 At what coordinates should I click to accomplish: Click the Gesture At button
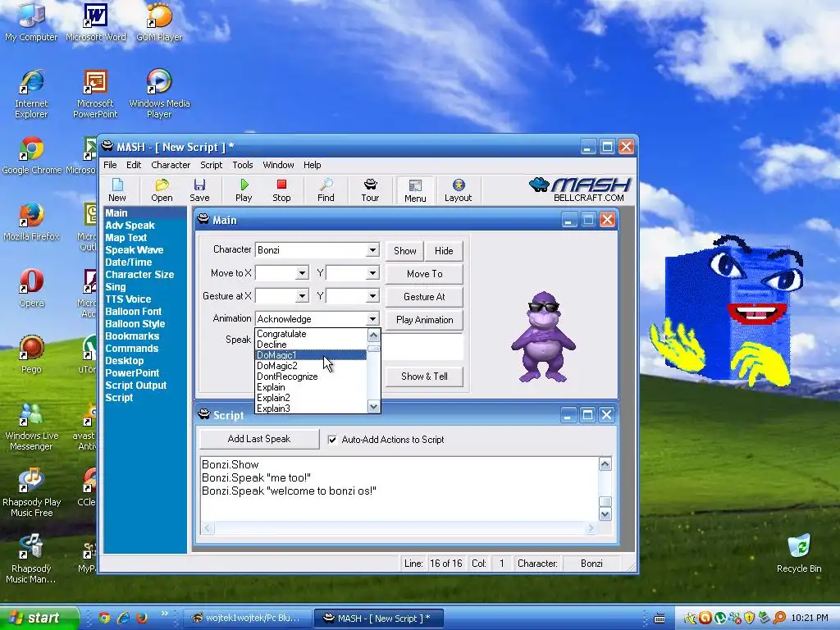point(424,297)
